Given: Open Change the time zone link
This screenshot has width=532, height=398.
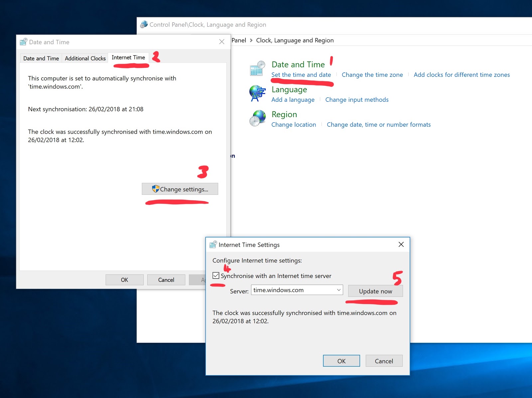Looking at the screenshot, I should pyautogui.click(x=372, y=75).
